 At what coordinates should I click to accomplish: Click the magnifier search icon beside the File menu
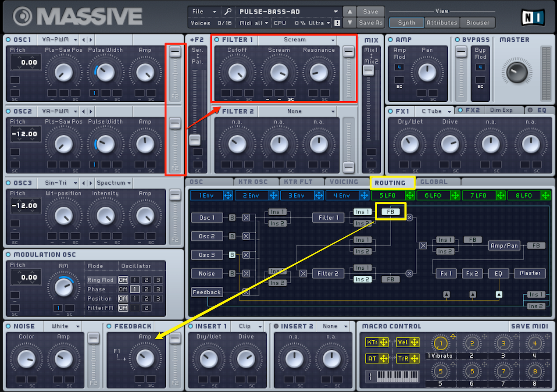(x=229, y=12)
